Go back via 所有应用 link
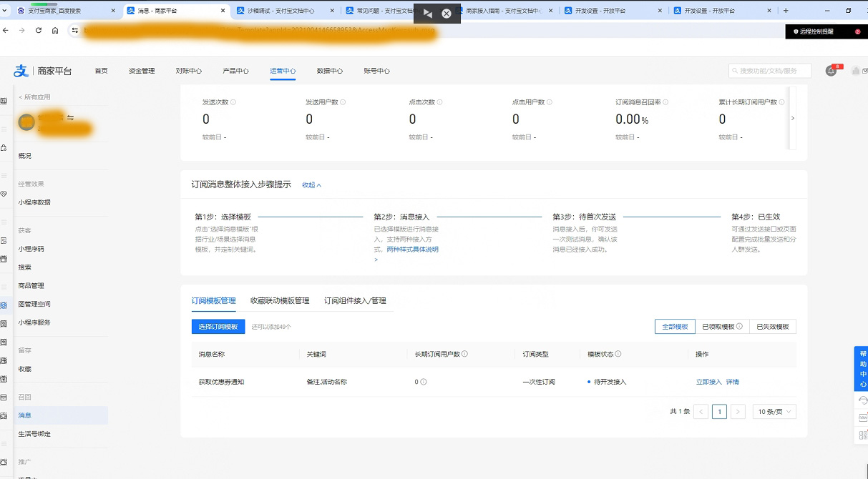The image size is (868, 479). click(x=34, y=97)
